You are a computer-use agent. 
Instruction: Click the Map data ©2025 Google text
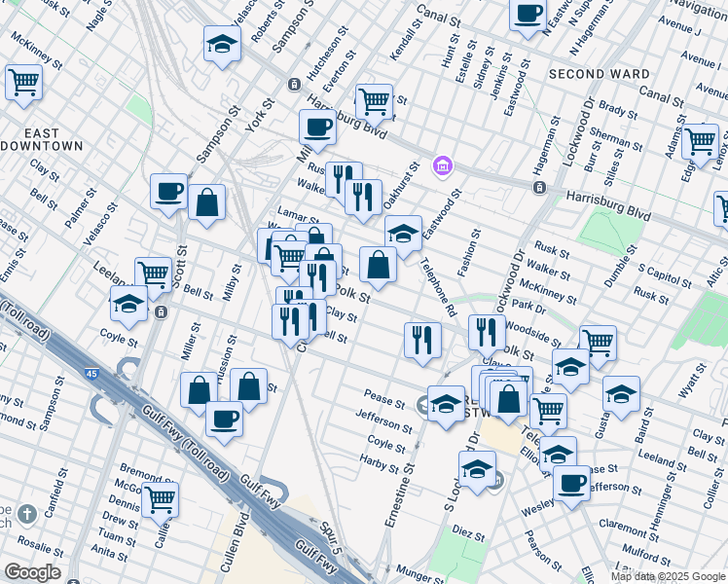[669, 577]
